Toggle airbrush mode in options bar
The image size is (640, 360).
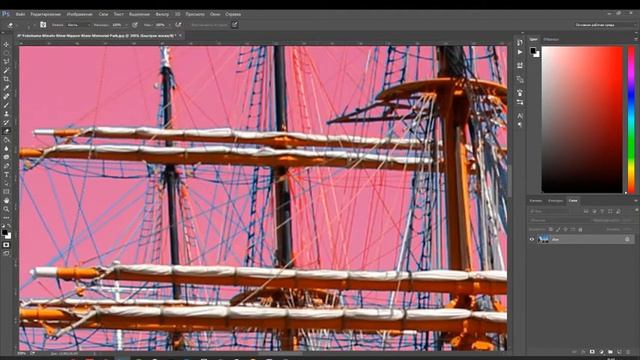(178, 25)
